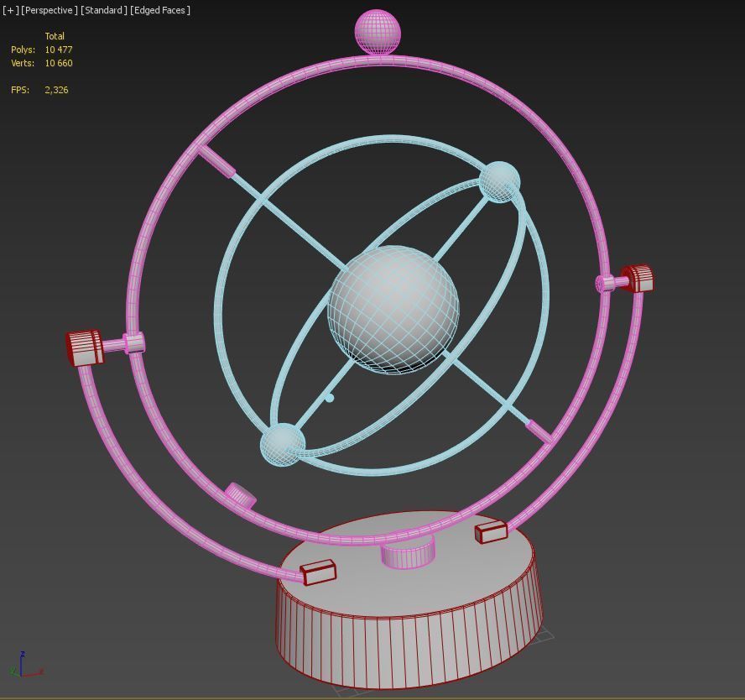Open the [+] viewport options menu
This screenshot has height=700, width=745.
pyautogui.click(x=11, y=10)
